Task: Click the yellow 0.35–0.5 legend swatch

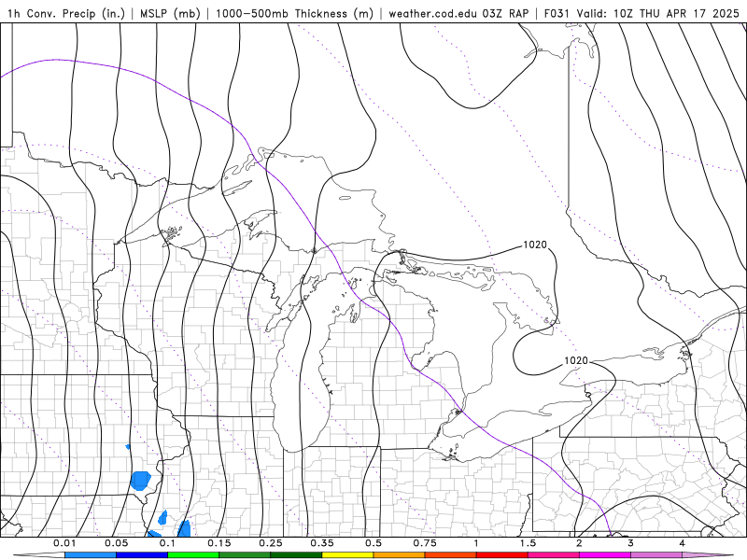Action: coord(347,555)
